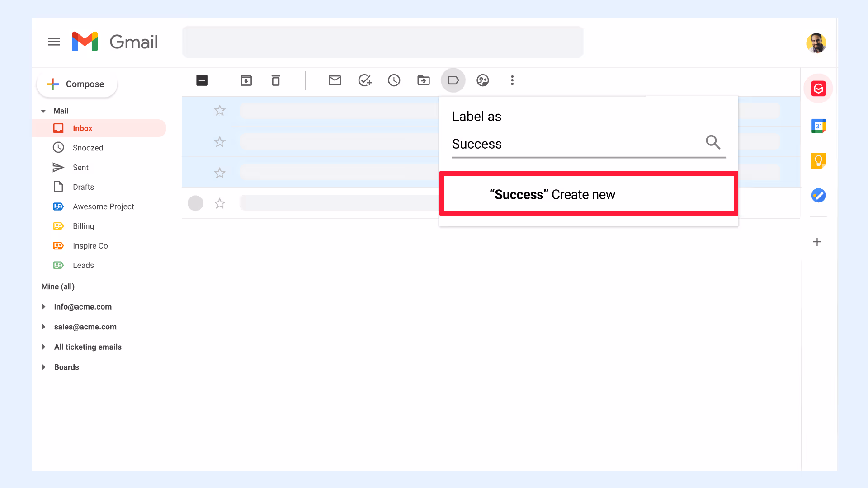Screen dimensions: 868x488
Task: Mark as unread envelope icon
Action: coord(335,80)
